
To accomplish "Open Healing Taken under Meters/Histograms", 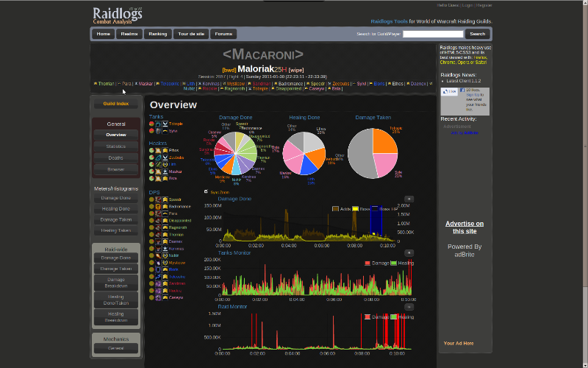I will pyautogui.click(x=116, y=231).
